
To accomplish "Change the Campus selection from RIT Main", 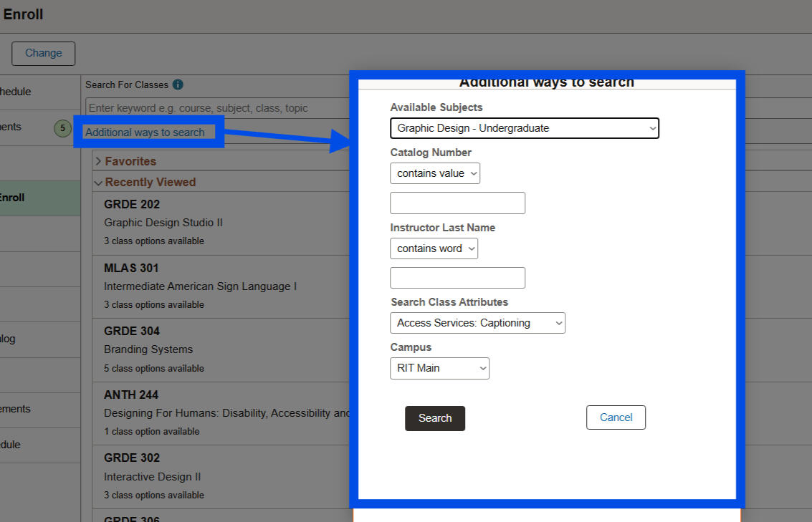I will 439,368.
